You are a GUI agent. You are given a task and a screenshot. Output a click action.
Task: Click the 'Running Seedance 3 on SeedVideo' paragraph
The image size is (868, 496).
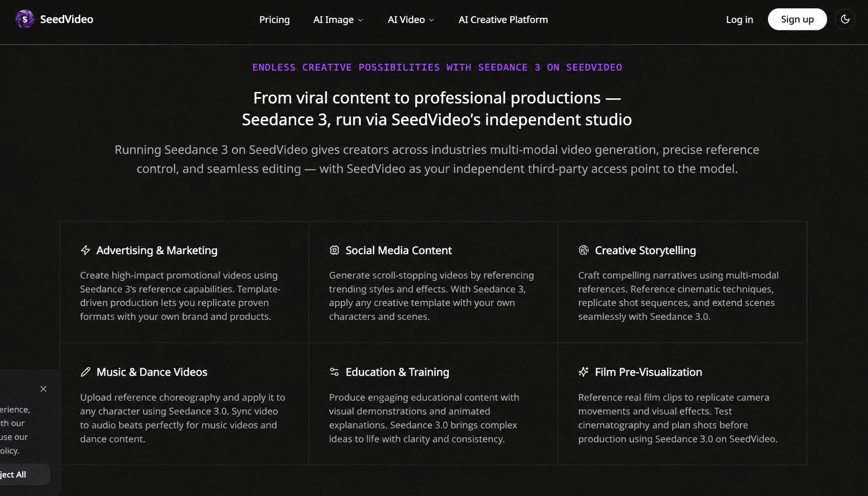(x=437, y=159)
